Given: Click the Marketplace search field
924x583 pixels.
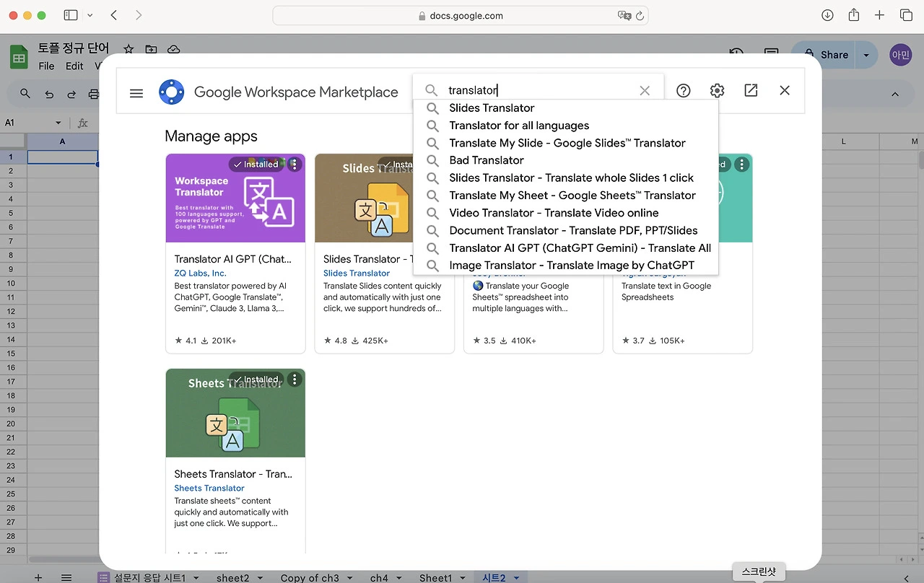Looking at the screenshot, I should [x=538, y=90].
